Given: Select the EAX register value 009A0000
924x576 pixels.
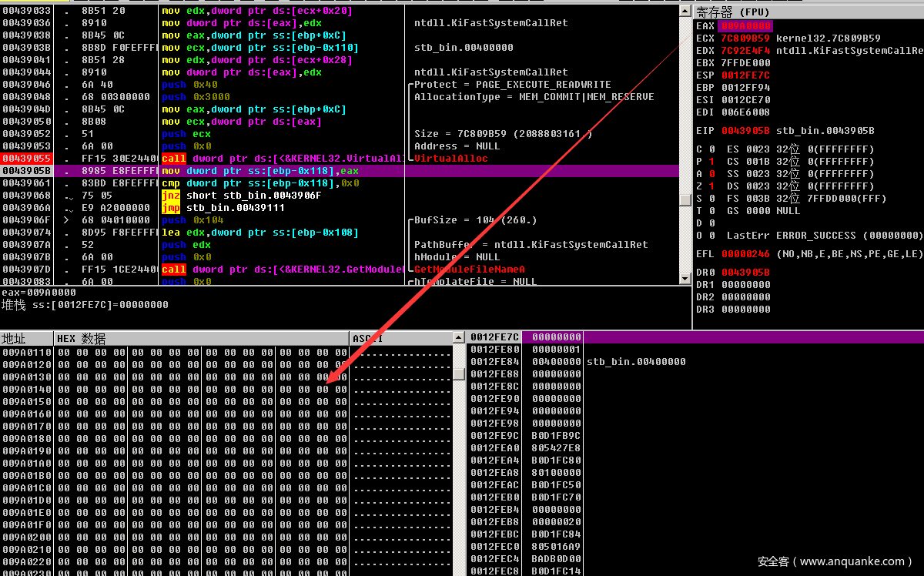Looking at the screenshot, I should (x=745, y=26).
